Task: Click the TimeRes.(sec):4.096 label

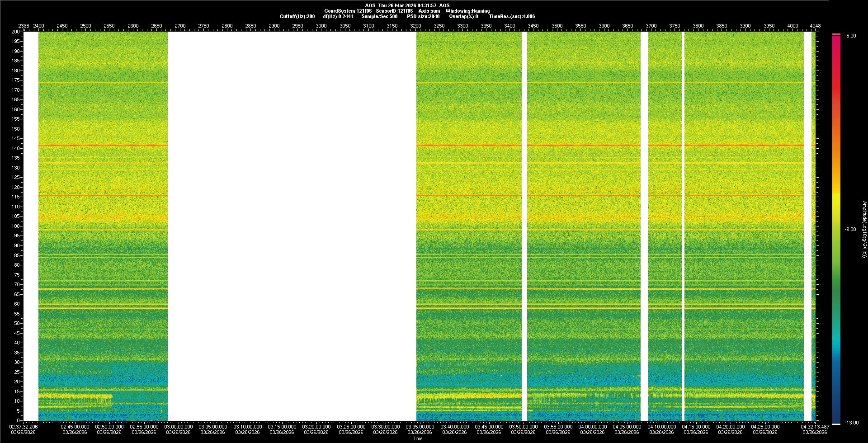Action: coord(512,16)
